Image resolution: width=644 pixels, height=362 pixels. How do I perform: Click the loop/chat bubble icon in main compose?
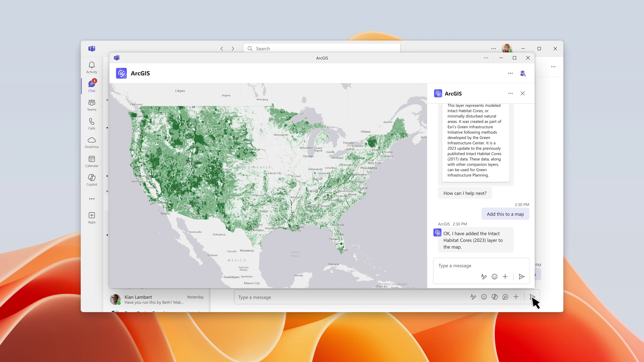click(505, 297)
